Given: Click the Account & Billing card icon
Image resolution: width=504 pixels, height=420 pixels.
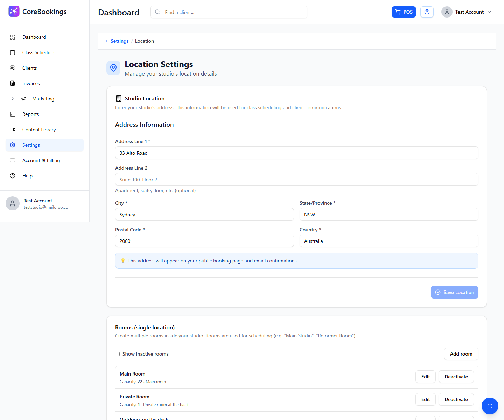Looking at the screenshot, I should click(13, 160).
